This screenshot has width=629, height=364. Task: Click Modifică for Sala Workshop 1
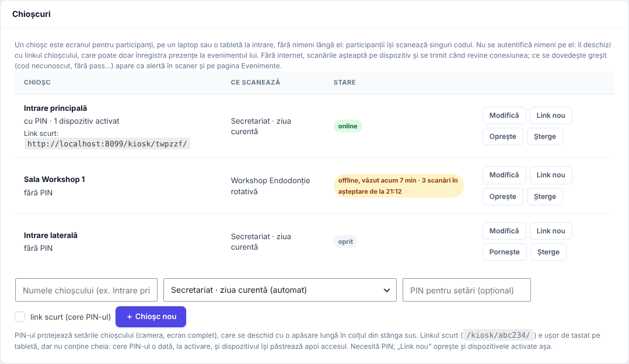[x=504, y=175]
